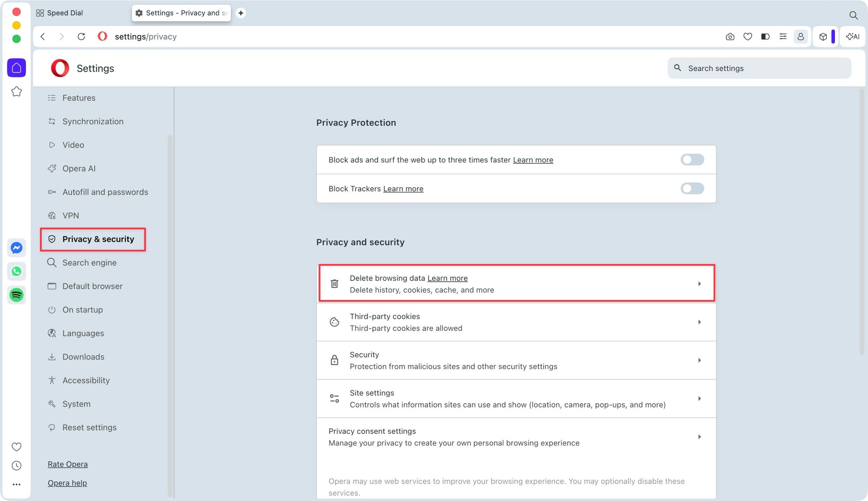Open Easy Setup sliders icon
The image size is (868, 501).
(783, 36)
